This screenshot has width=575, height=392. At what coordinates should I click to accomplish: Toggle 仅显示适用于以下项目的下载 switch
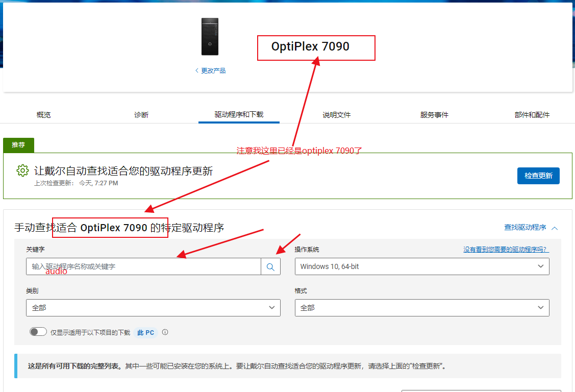coord(38,332)
